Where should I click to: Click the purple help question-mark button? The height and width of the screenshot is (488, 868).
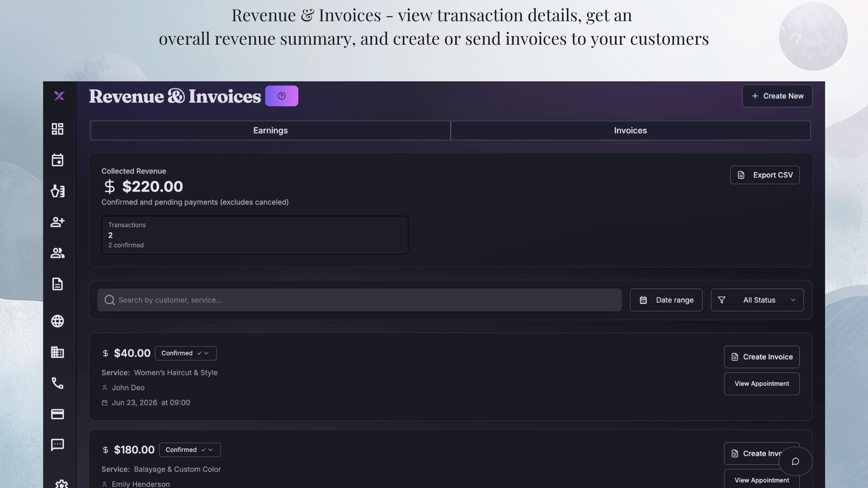coord(282,96)
